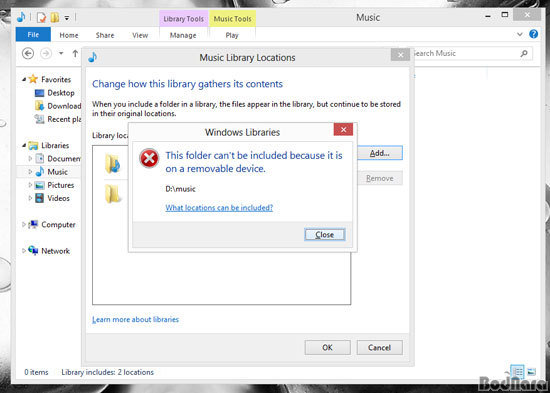Go back with the Back arrow button
Screen dimensions: 550x393
point(28,53)
